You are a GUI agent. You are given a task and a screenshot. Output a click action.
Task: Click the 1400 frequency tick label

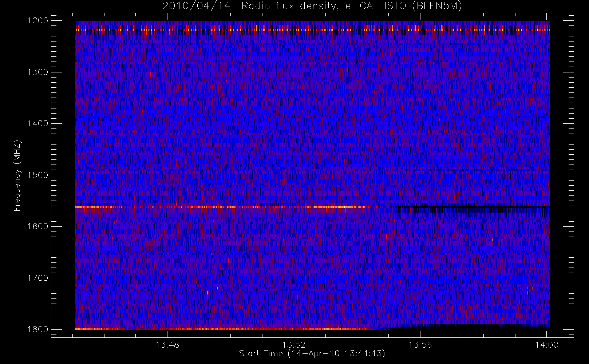[x=38, y=124]
